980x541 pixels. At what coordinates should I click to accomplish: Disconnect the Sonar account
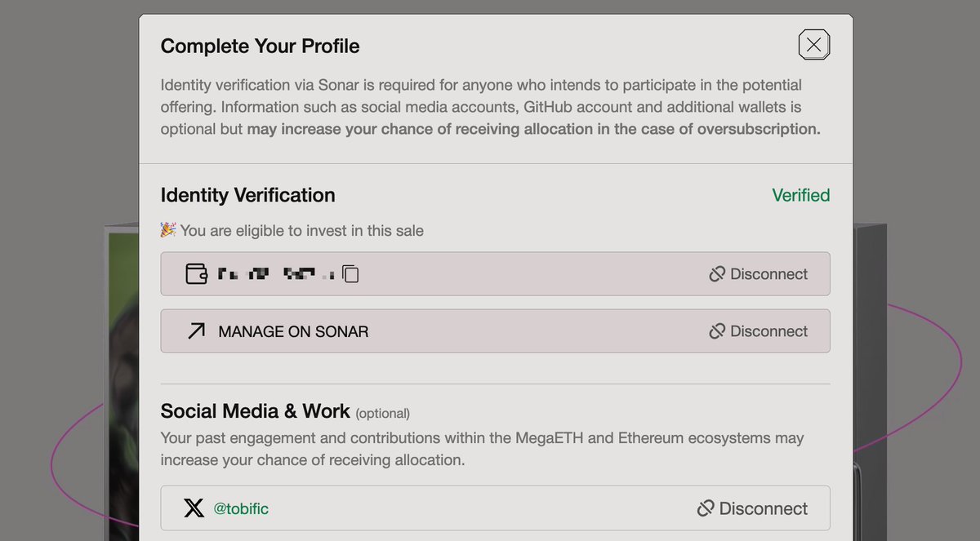(759, 331)
